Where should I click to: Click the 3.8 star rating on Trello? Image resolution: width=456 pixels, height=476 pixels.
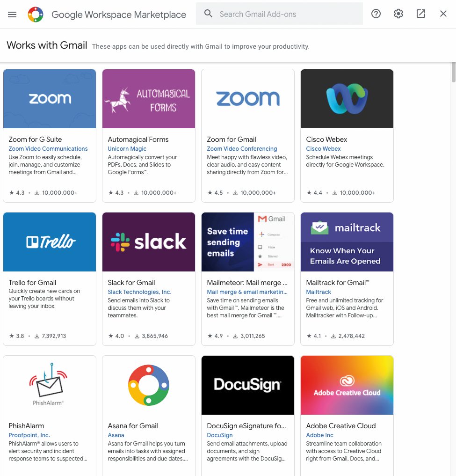(17, 336)
